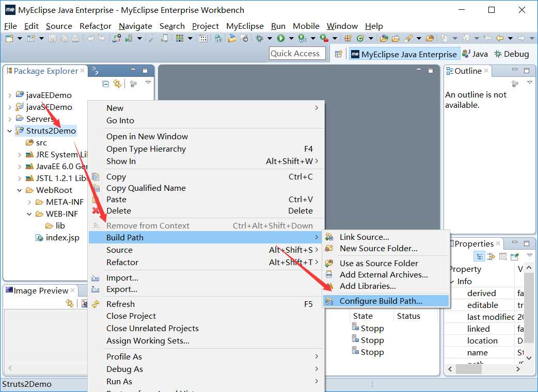538x392 pixels.
Task: Click the New wizard toolbar icon
Action: [9, 38]
